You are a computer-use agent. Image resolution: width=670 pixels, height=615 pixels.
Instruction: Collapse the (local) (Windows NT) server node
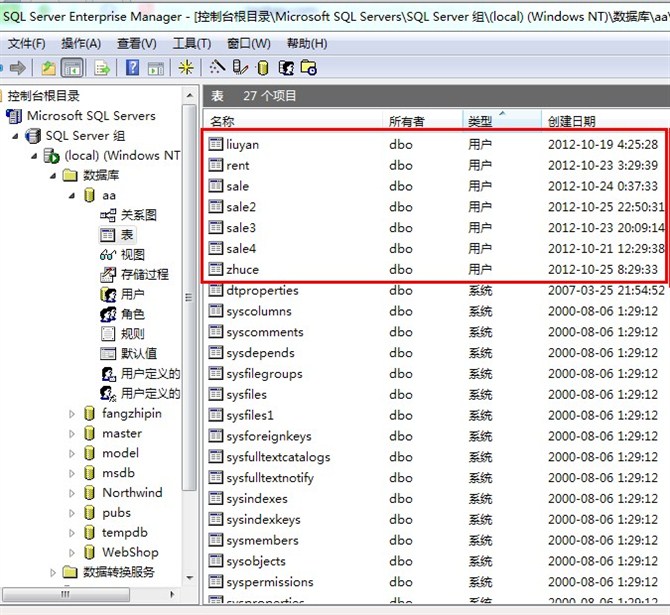[34, 156]
